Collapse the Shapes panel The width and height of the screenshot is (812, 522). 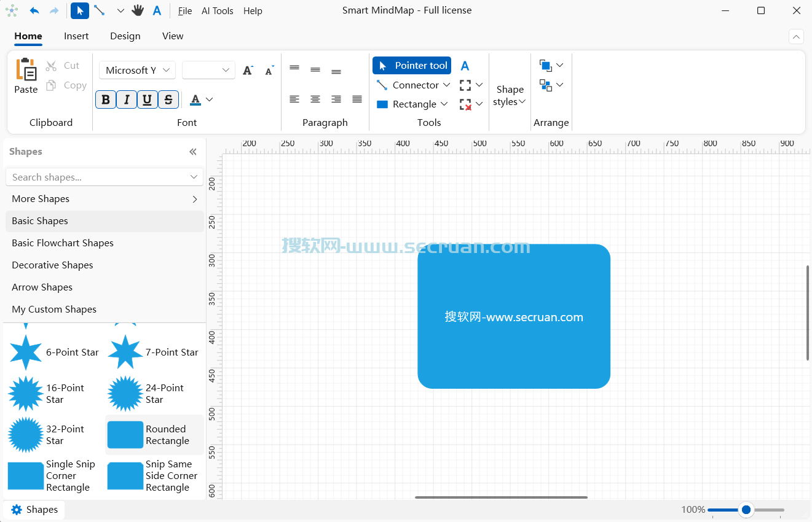click(193, 152)
